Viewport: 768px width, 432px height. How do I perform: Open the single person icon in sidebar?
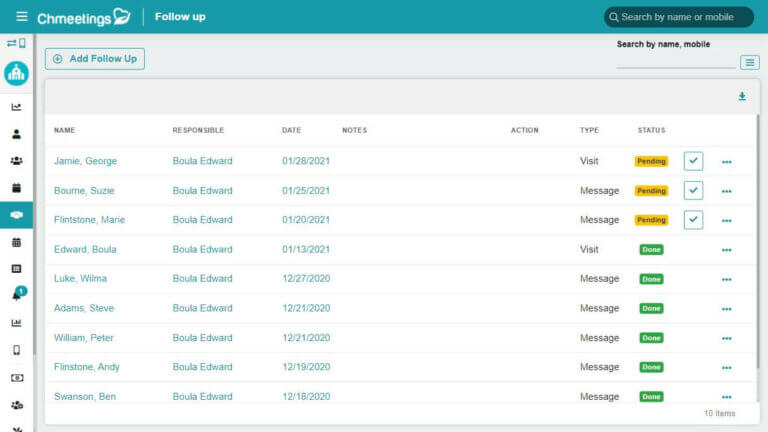tap(16, 134)
